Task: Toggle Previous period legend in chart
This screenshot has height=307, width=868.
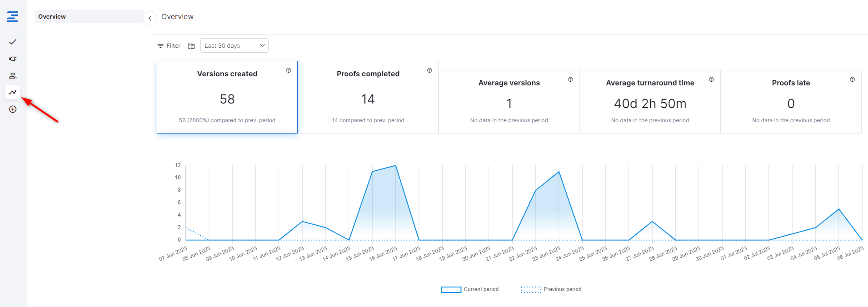Action: coord(551,289)
